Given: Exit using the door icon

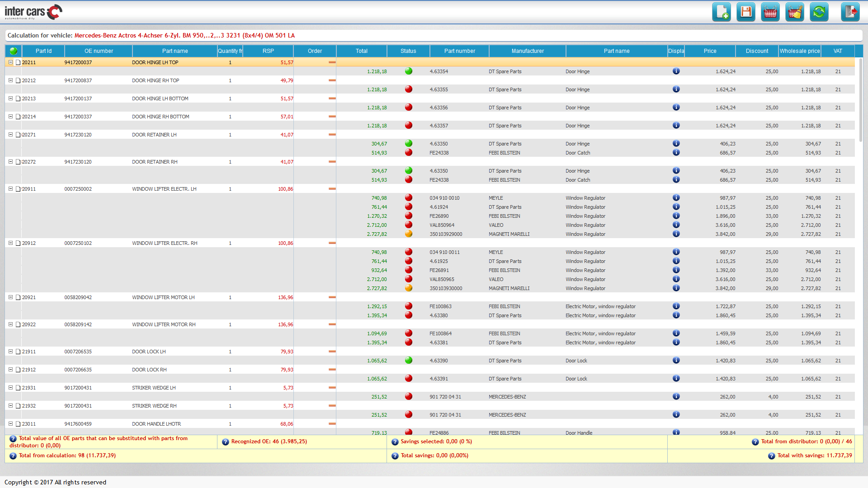Looking at the screenshot, I should (850, 12).
